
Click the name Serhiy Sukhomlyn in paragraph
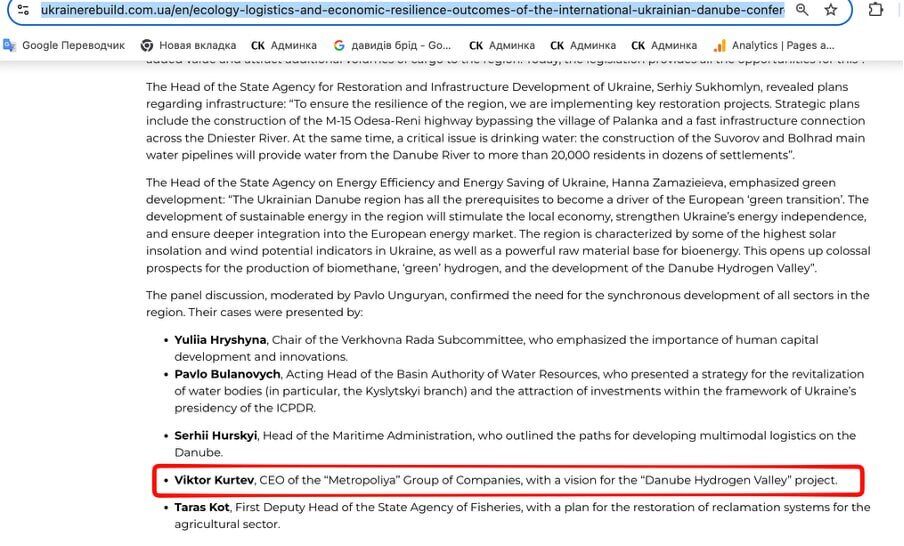coord(712,86)
